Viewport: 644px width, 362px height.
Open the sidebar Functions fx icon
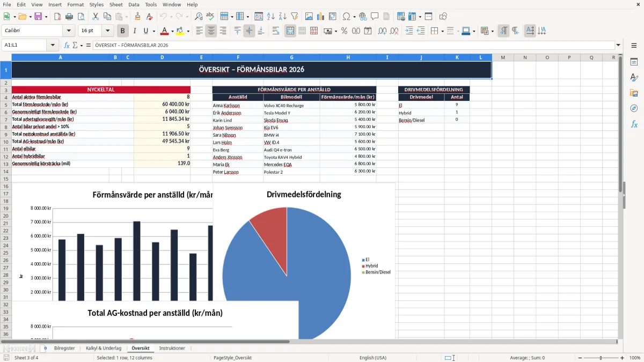pyautogui.click(x=634, y=124)
